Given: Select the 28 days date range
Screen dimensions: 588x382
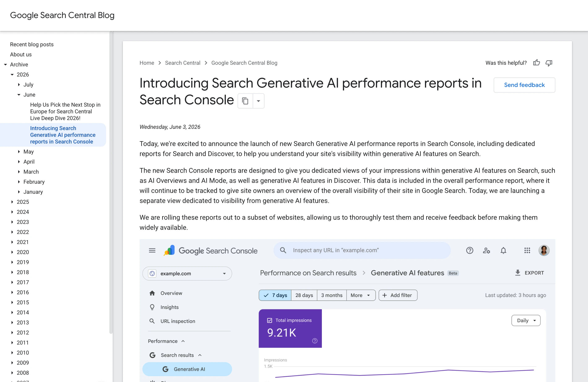Looking at the screenshot, I should (x=304, y=295).
